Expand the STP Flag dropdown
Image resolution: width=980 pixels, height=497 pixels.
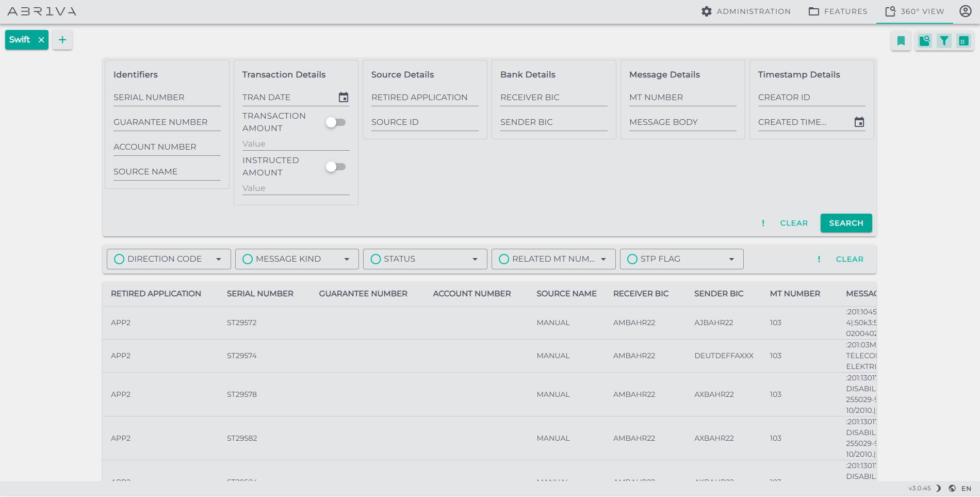731,259
